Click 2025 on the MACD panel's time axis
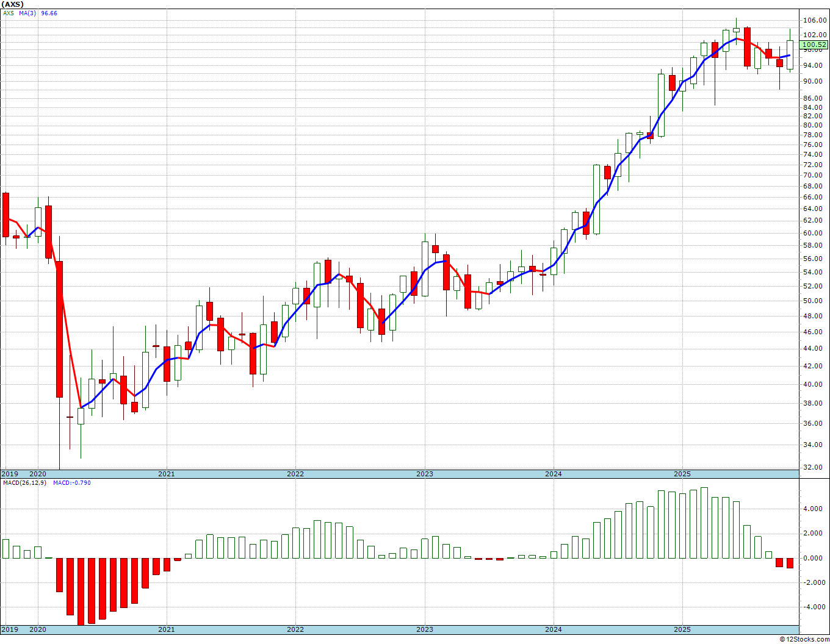 click(682, 629)
